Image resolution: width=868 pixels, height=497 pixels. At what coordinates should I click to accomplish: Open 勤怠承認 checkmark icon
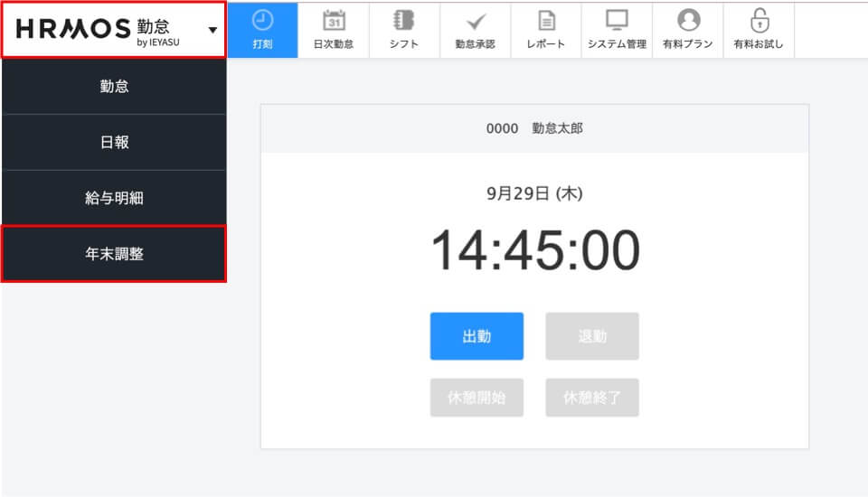[x=475, y=21]
